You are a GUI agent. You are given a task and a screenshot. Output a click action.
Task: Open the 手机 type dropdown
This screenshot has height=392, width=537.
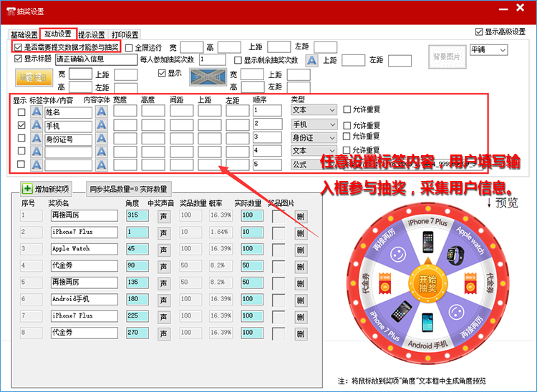point(314,124)
